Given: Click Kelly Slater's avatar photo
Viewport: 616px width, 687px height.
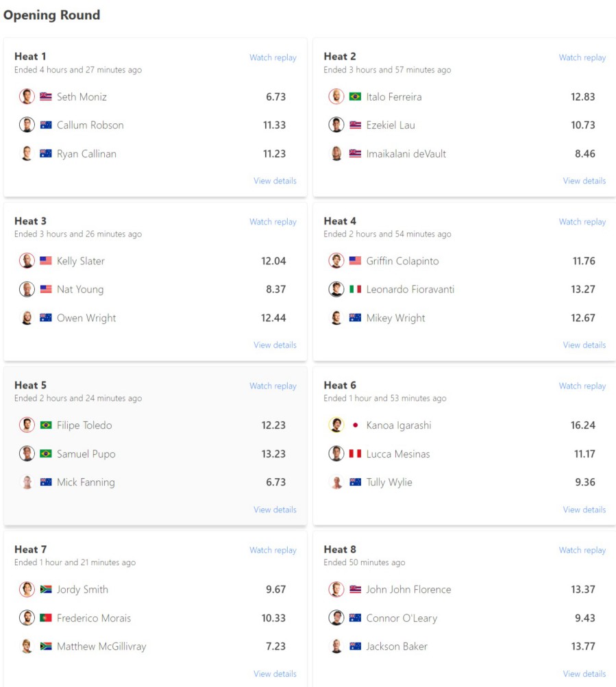Looking at the screenshot, I should (27, 261).
